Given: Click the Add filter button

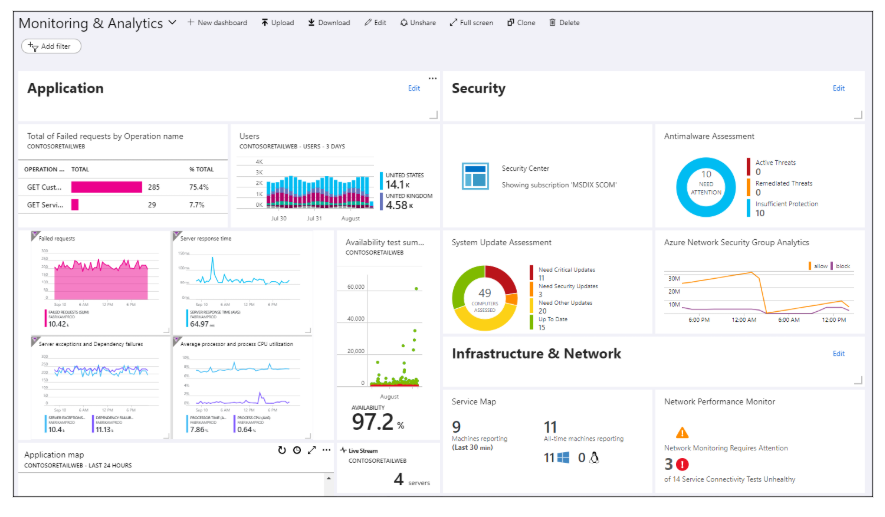Looking at the screenshot, I should [x=51, y=46].
